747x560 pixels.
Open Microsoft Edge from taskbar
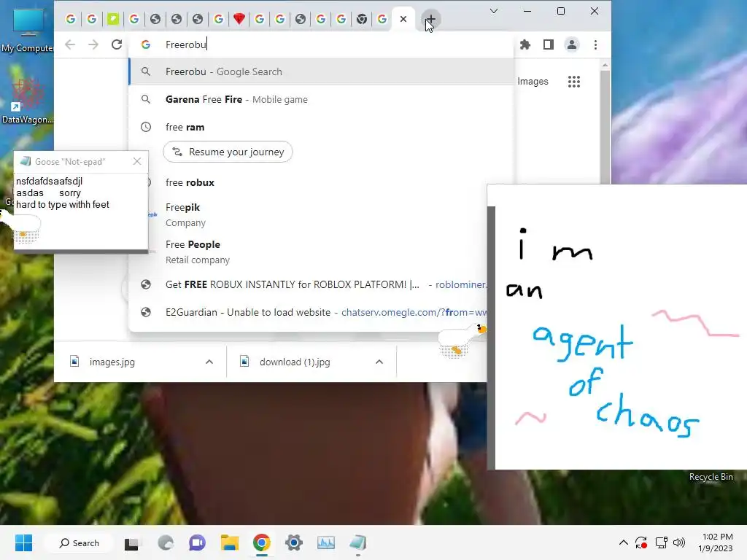(x=166, y=542)
